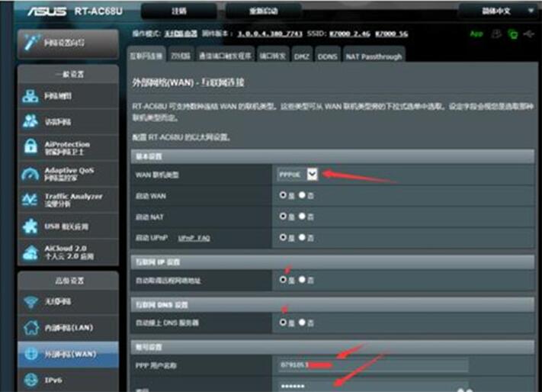
Task: Select Yes for Enable NAT
Action: 283,216
